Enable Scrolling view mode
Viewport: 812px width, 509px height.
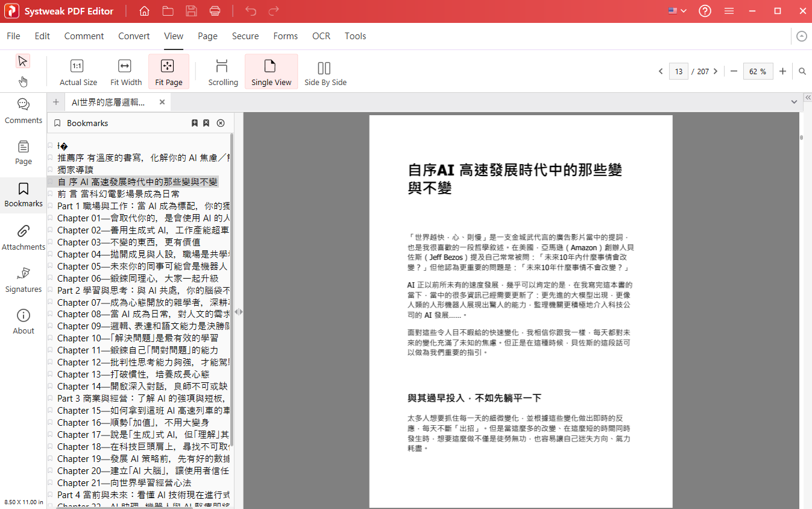tap(222, 72)
